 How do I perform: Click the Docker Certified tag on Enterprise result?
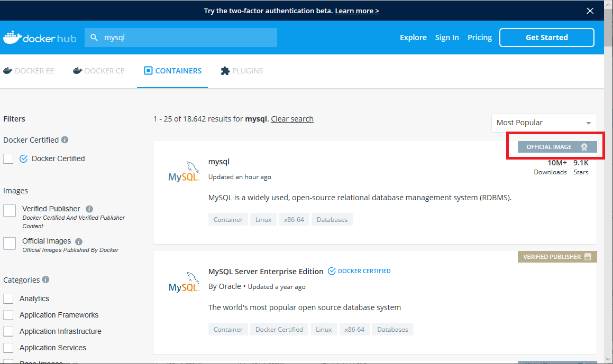[x=279, y=329]
